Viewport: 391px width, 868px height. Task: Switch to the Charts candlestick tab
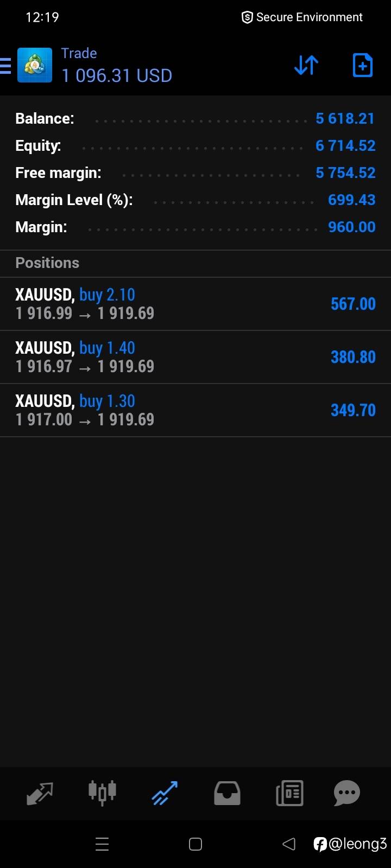click(x=102, y=793)
